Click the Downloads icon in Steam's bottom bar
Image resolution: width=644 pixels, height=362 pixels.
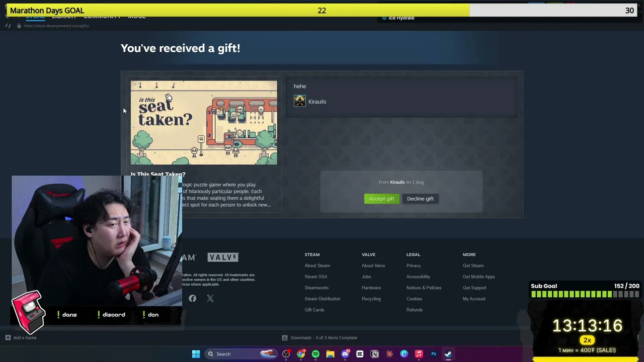pos(285,338)
